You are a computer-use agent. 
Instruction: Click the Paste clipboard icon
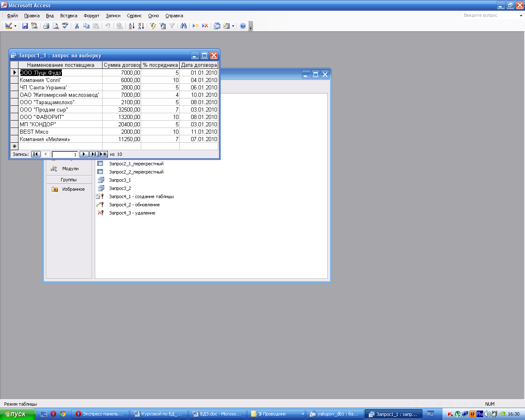(x=96, y=26)
